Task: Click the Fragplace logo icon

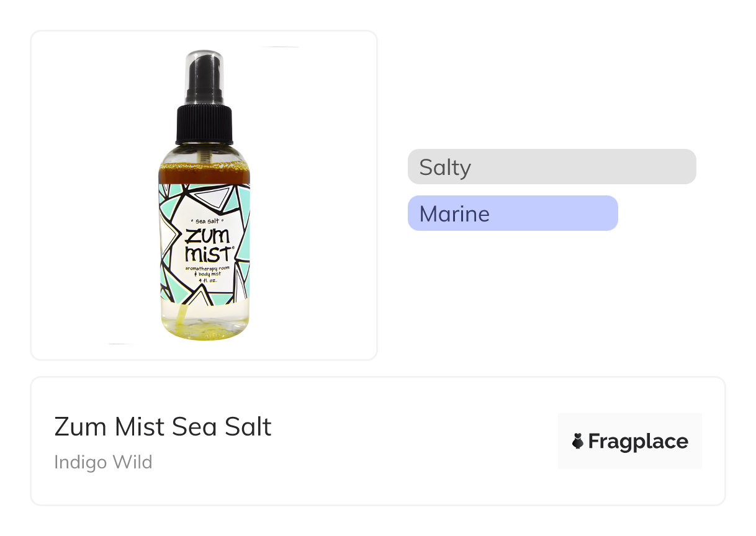Action: point(578,441)
